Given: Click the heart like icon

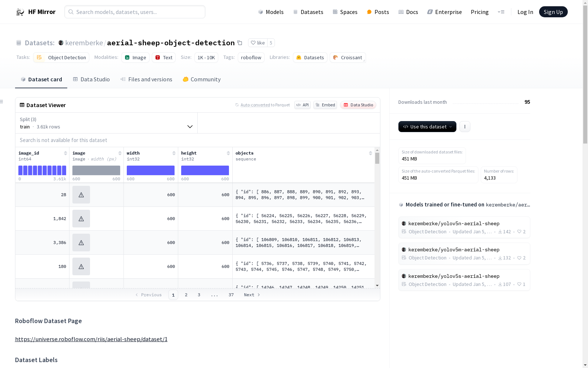Looking at the screenshot, I should coord(253,43).
